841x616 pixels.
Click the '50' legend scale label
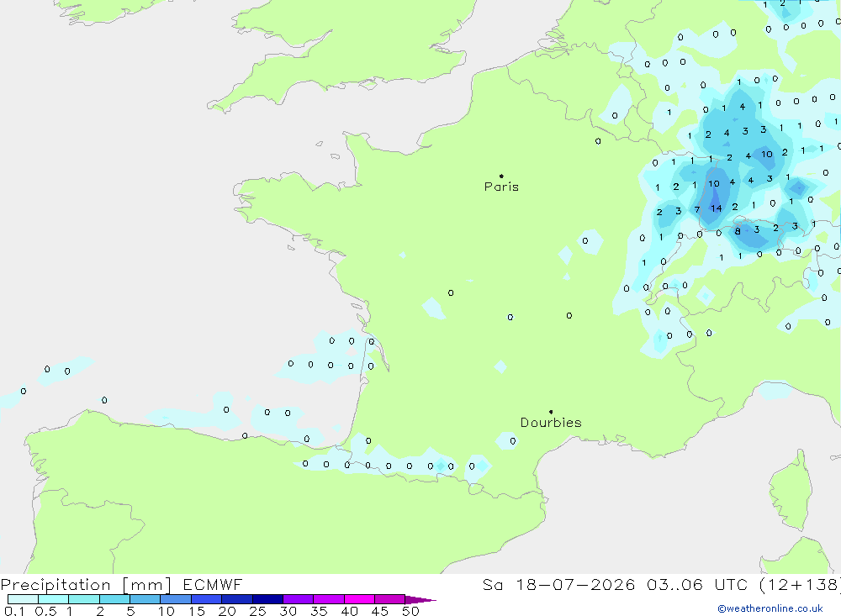coord(410,611)
